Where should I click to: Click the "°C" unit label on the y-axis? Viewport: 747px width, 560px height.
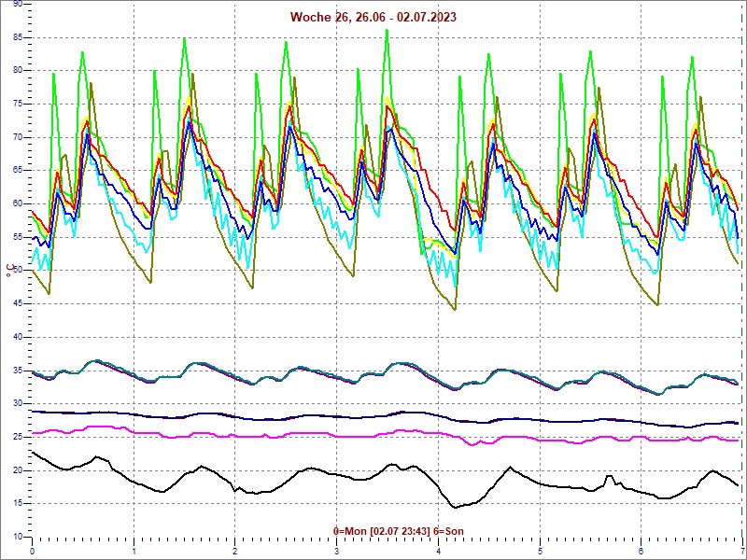9,271
